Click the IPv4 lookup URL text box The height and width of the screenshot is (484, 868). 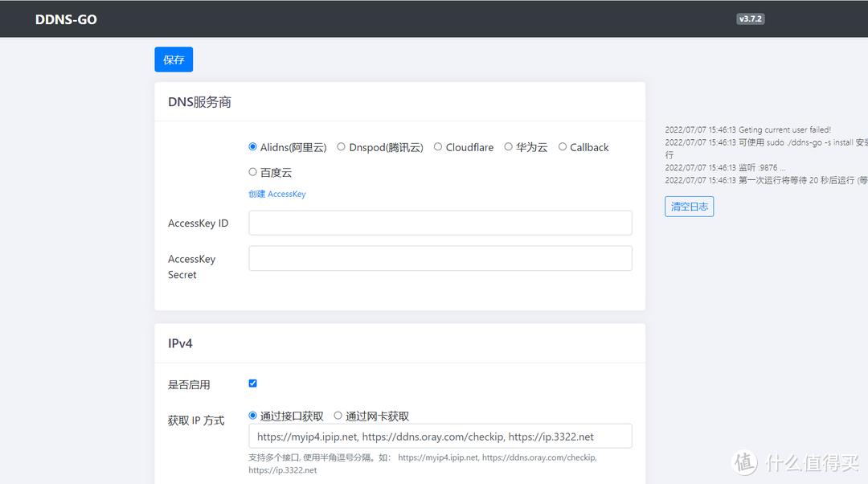[x=440, y=436]
